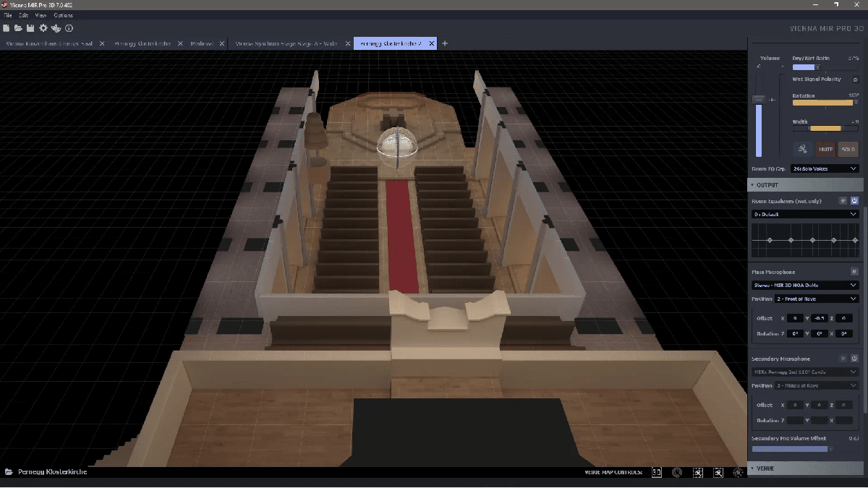Open the Room EQ Grp. dropdown
Screen dimensions: 868x488
coord(824,168)
